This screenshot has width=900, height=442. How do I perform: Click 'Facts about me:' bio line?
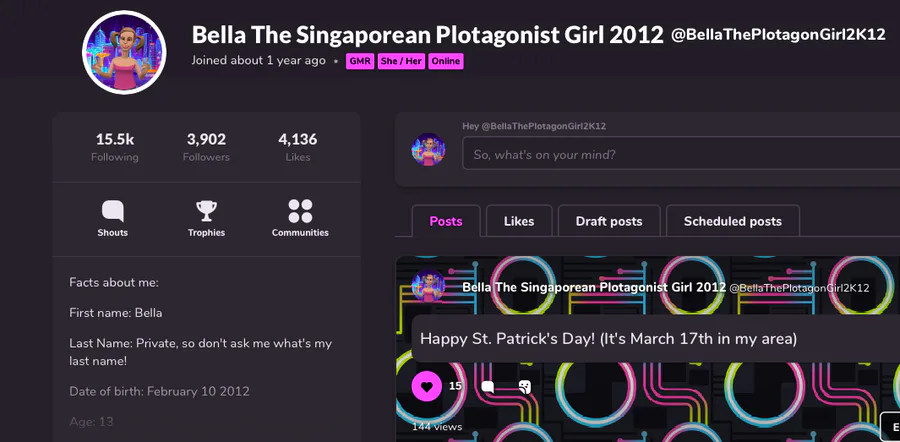pyautogui.click(x=114, y=282)
